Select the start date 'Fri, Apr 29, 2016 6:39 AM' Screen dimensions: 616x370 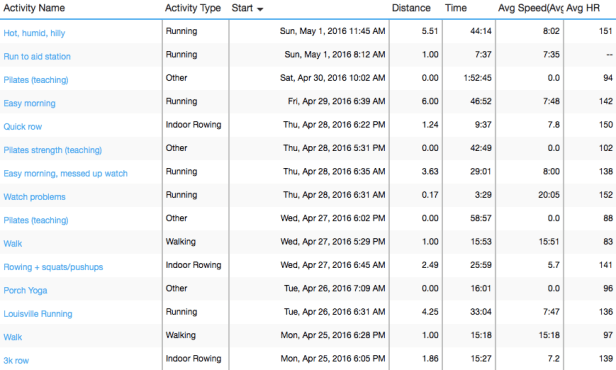pos(336,101)
